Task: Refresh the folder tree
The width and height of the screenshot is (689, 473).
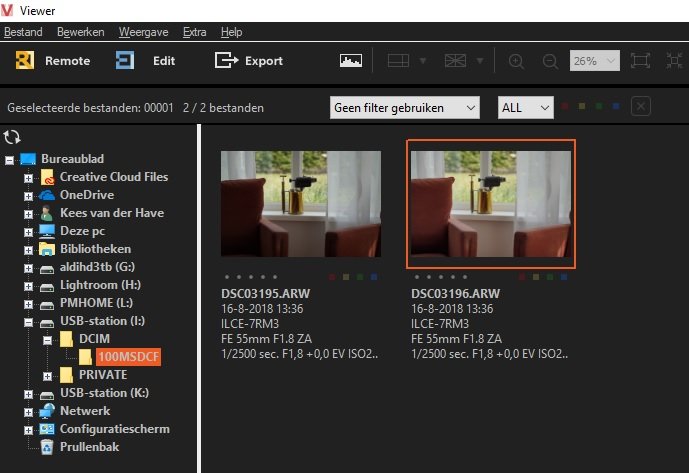Action: click(13, 137)
